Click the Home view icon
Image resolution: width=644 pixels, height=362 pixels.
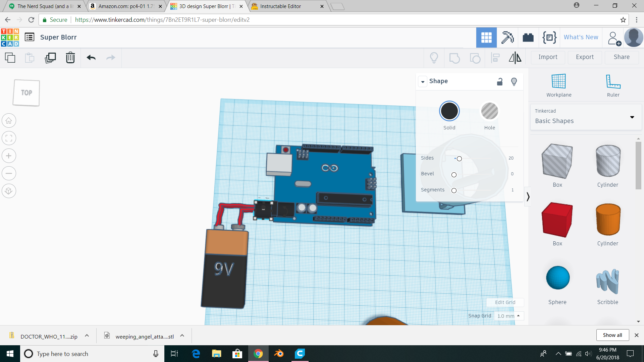(x=9, y=121)
